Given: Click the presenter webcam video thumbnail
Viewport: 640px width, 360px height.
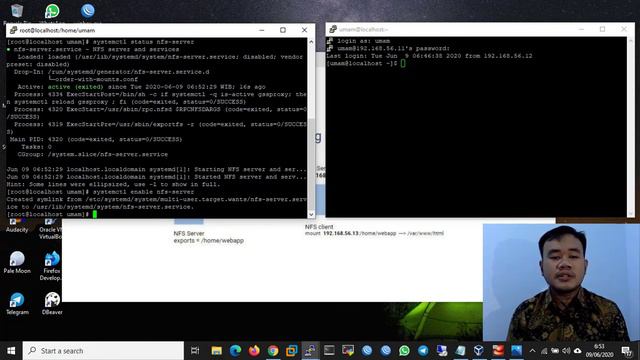Looking at the screenshot, I should pos(561,282).
